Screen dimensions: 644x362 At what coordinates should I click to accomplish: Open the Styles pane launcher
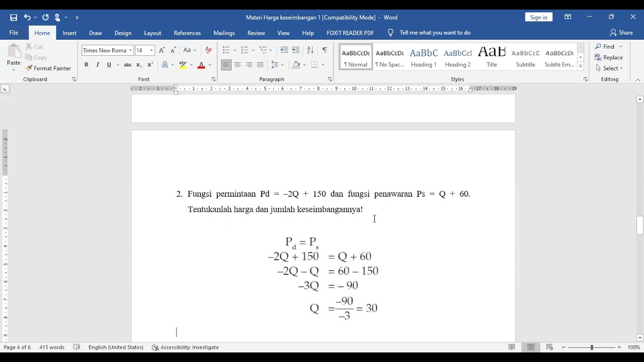point(586,79)
